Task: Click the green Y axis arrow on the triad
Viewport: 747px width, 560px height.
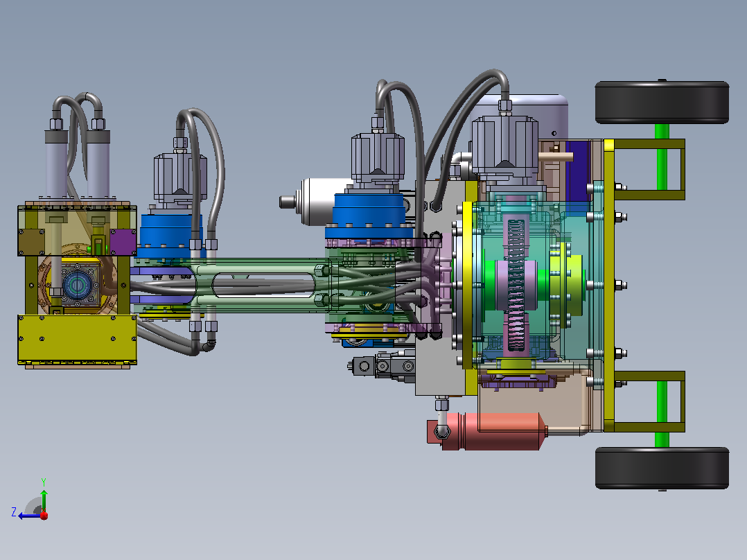Action: point(44,500)
